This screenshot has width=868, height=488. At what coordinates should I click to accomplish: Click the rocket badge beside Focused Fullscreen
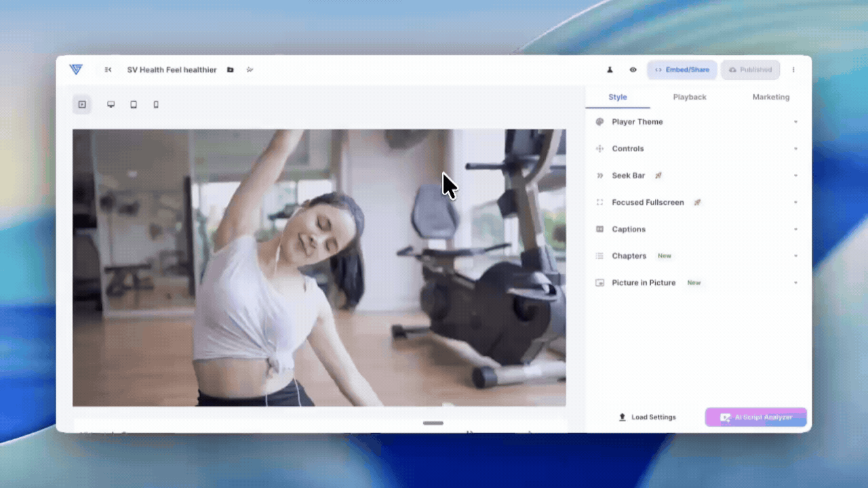click(697, 202)
